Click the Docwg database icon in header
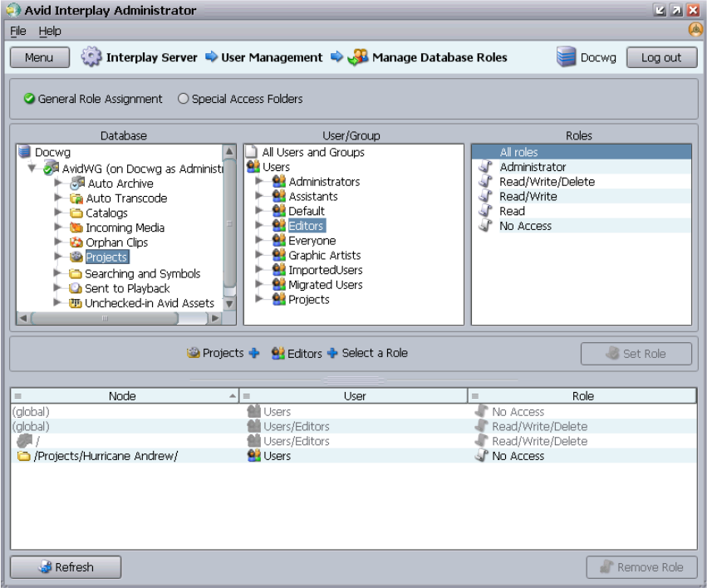707x588 pixels. (566, 56)
